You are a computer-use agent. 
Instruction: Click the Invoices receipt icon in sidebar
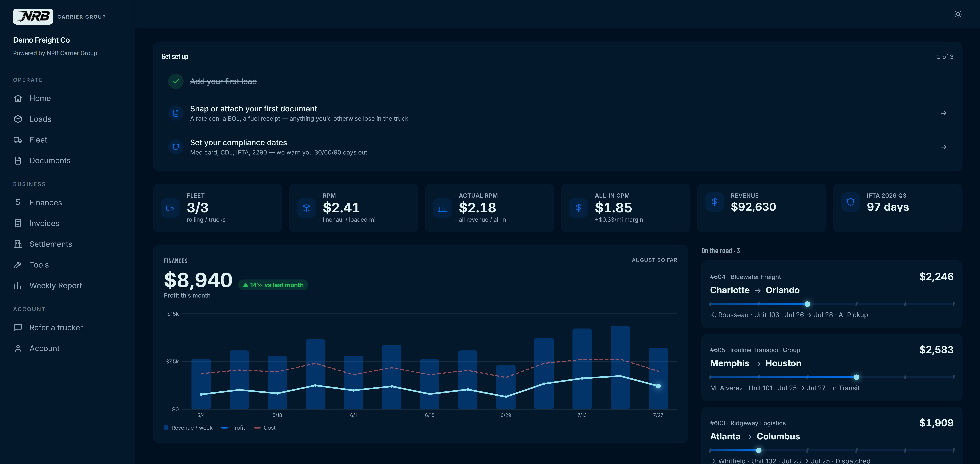18,223
